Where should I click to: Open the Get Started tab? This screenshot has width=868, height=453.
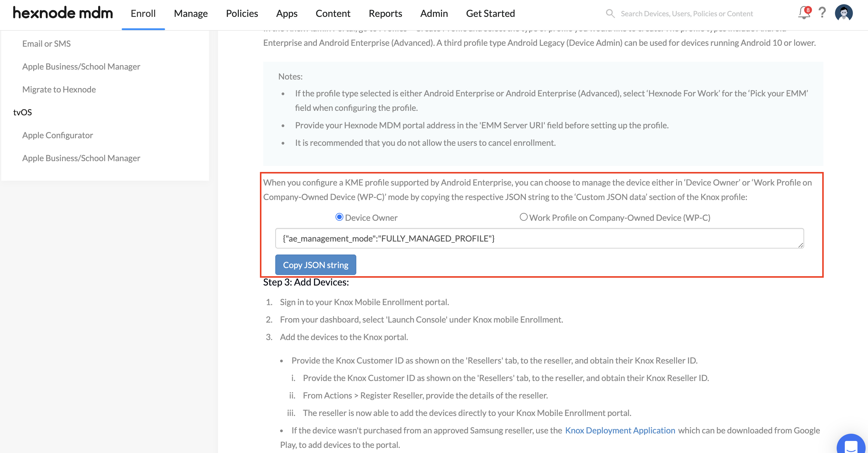[491, 14]
